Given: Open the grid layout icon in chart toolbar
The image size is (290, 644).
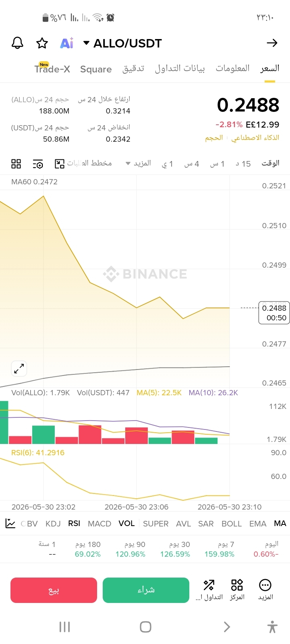Looking at the screenshot, I should click(x=16, y=164).
